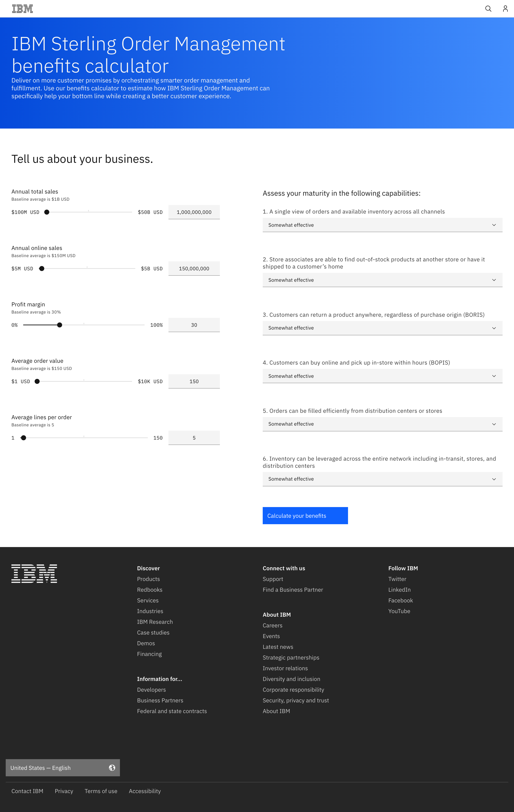Visit the LinkedIn link under Follow IBM
Screen dimensions: 514x812
click(399, 590)
